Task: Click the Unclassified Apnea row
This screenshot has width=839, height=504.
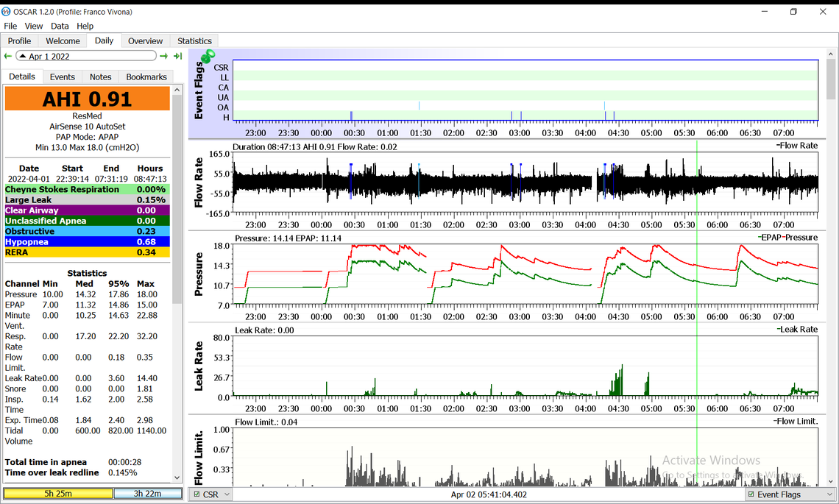Action: [88, 221]
